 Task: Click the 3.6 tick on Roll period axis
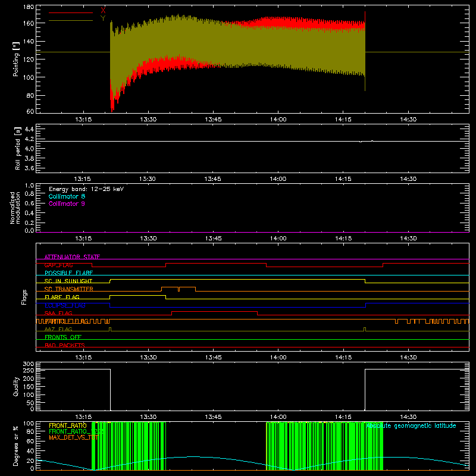(x=29, y=168)
